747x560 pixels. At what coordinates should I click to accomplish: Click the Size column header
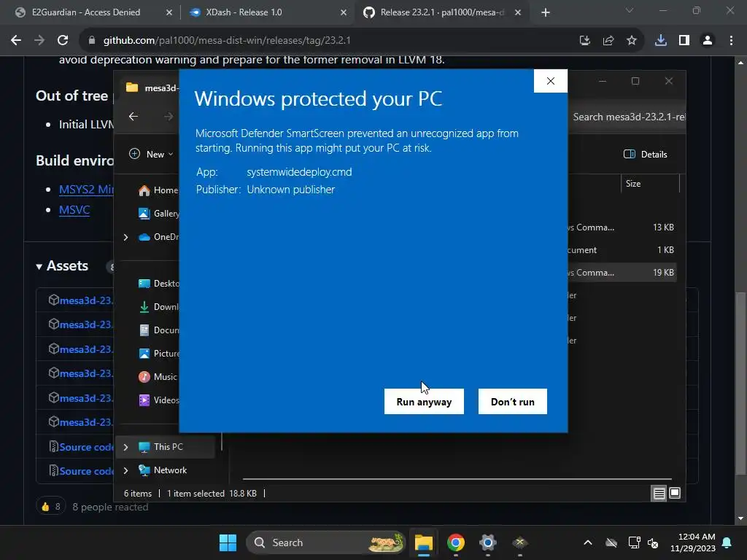650,183
